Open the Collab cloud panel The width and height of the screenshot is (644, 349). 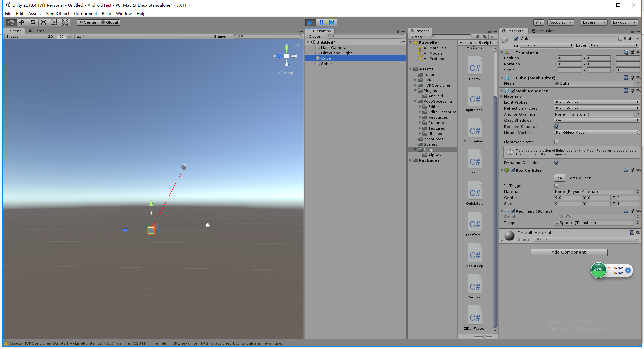(x=538, y=22)
